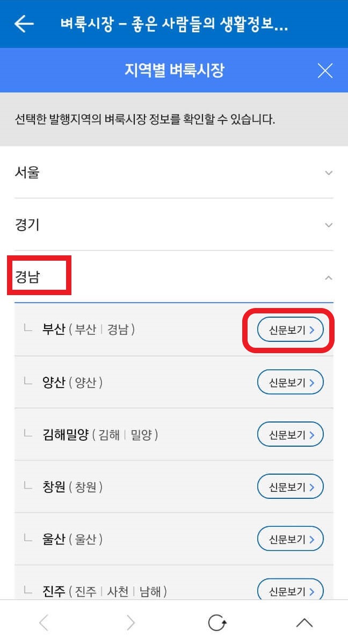348x644 pixels.
Task: Click the forward navigation chevron
Action: pyautogui.click(x=130, y=622)
